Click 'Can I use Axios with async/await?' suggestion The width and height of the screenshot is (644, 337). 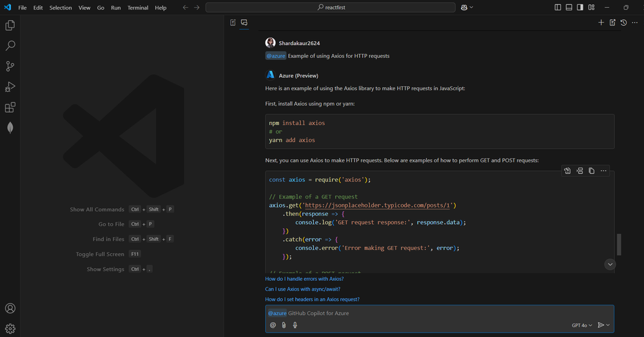coord(303,289)
